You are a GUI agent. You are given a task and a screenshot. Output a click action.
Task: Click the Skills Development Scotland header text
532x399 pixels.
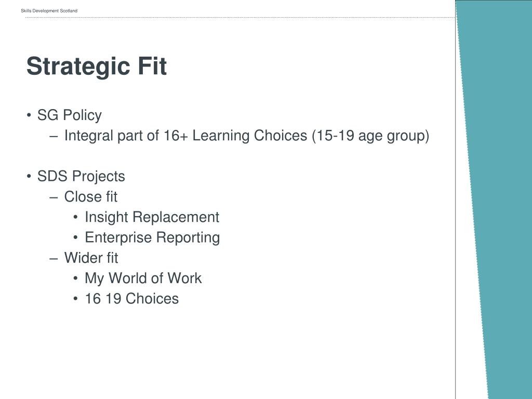click(49, 11)
